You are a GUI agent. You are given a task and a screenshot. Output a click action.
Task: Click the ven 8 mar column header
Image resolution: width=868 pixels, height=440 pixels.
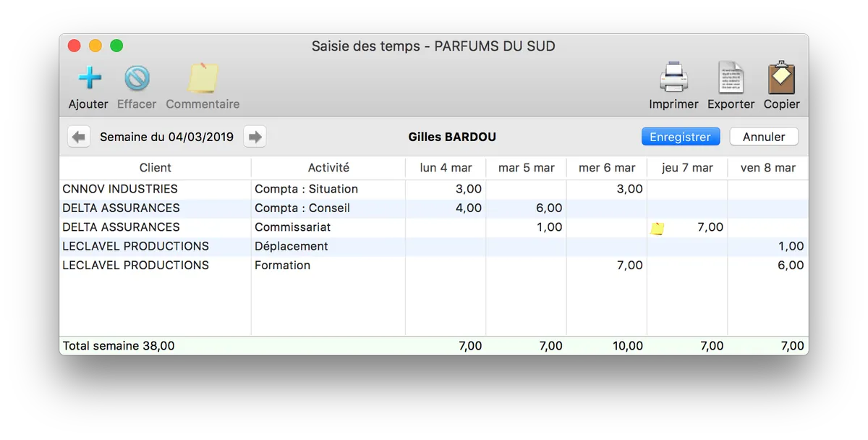pos(767,168)
